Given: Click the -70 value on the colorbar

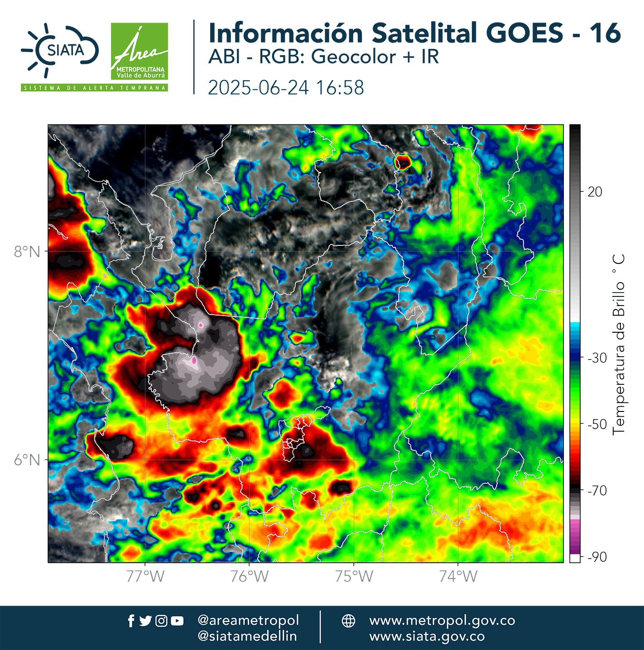Looking at the screenshot, I should (597, 491).
